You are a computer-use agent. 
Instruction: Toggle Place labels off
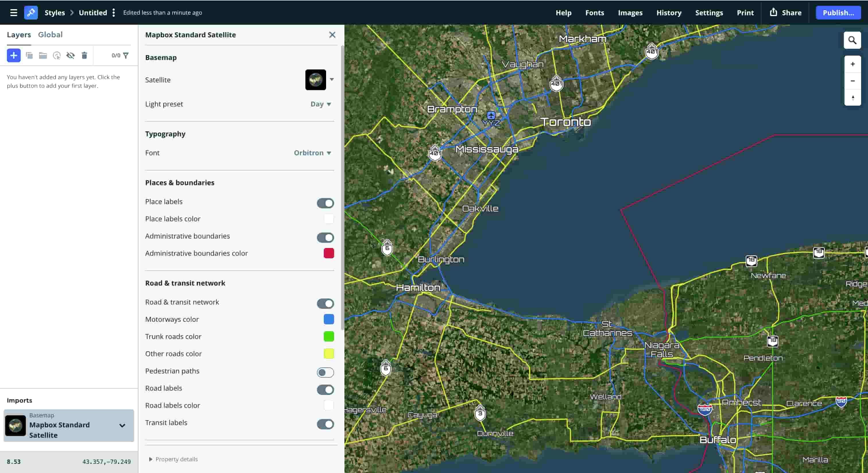pos(325,203)
